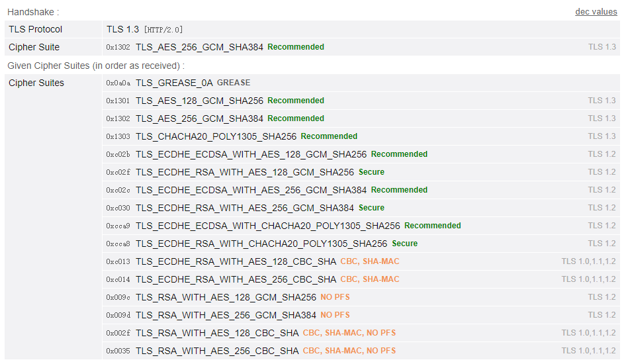
Task: Click hex code 0xc014
Action: coord(118,279)
